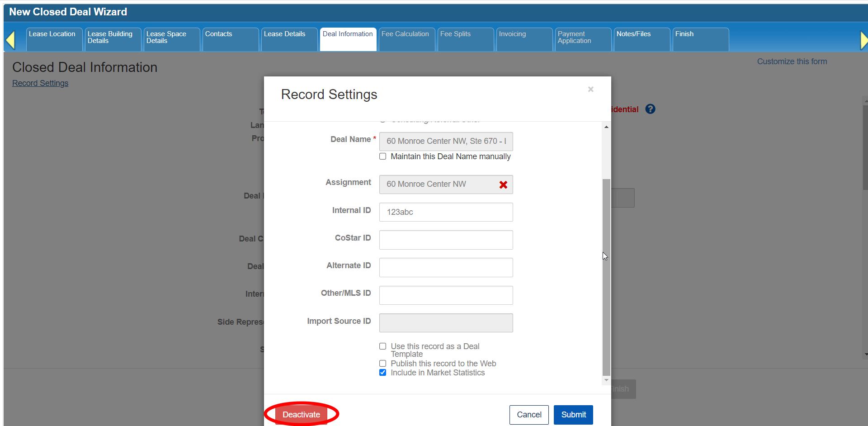Check Maintain this Deal Name manually
Screen dimensions: 868x426
click(383, 156)
